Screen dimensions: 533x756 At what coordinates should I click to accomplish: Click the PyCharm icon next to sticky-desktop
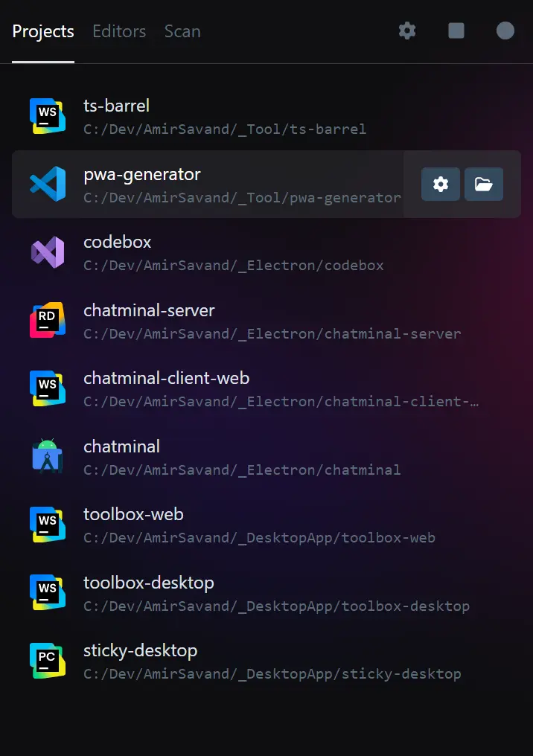coord(48,661)
